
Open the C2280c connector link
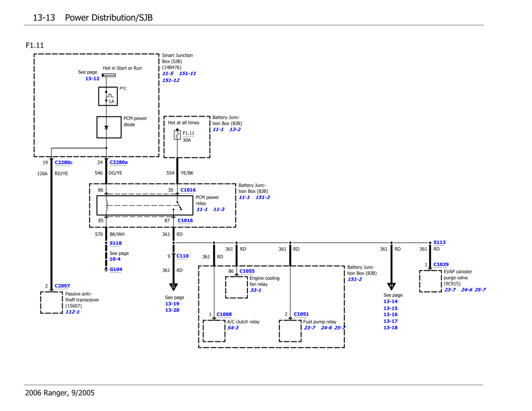(x=63, y=163)
